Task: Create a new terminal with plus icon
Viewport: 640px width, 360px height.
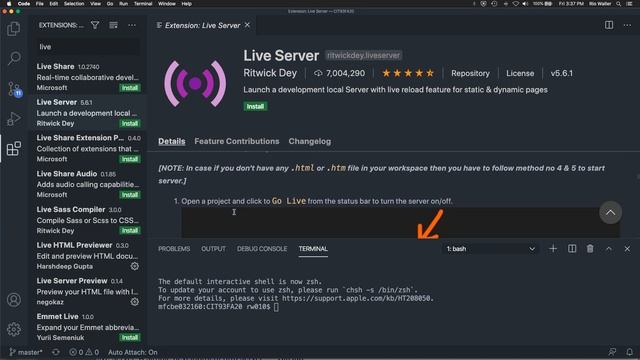Action: point(553,249)
